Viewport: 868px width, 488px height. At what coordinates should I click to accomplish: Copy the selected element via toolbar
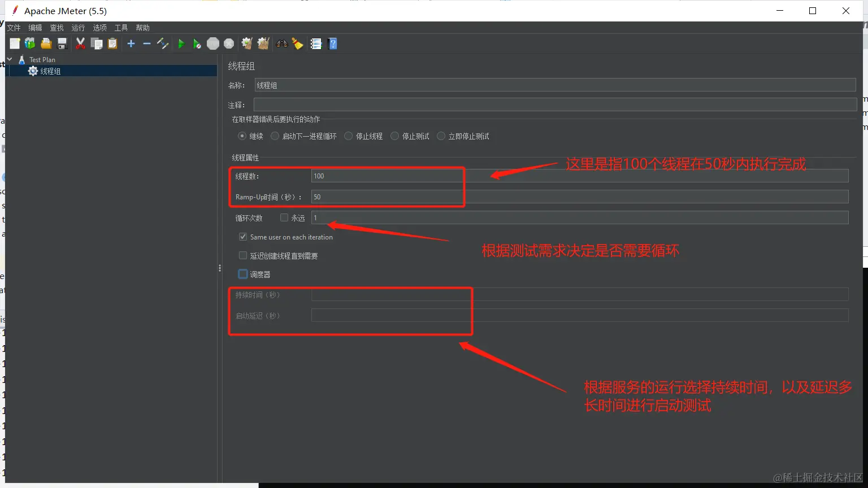(97, 43)
